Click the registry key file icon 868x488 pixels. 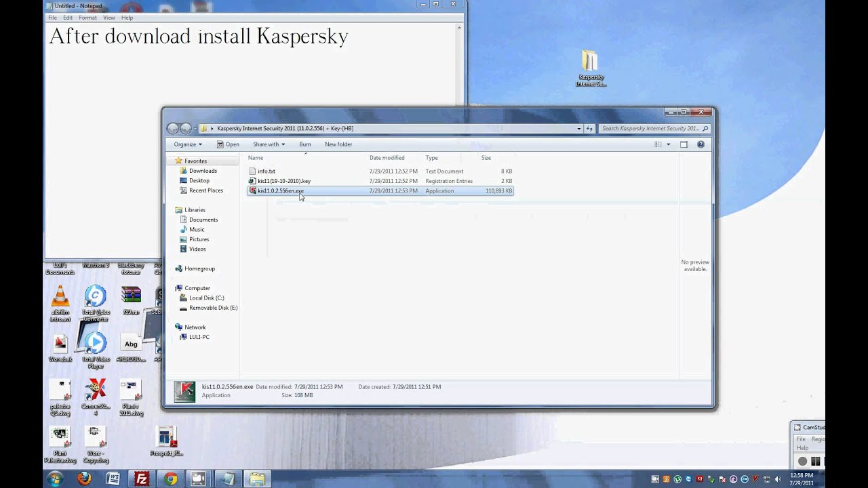[x=252, y=181]
